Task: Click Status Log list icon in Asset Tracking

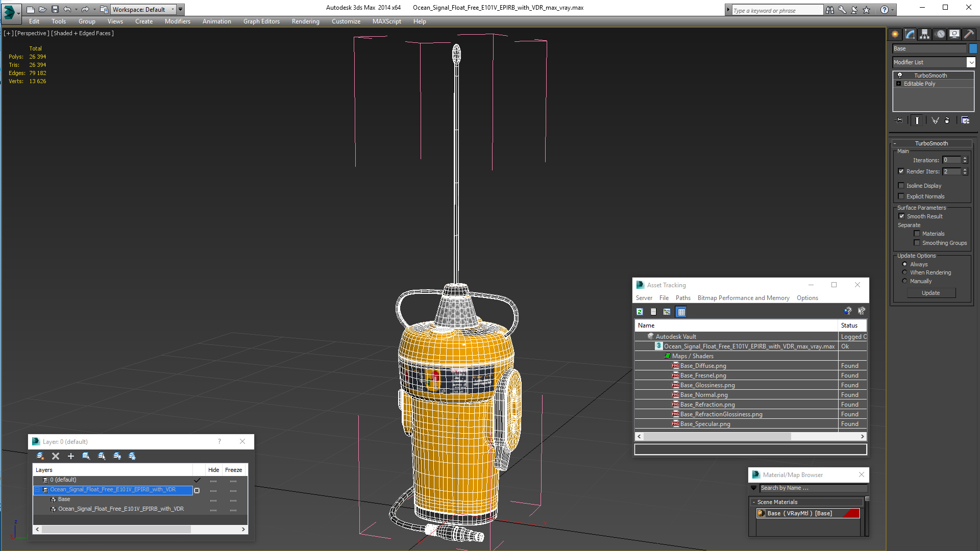Action: pos(653,312)
